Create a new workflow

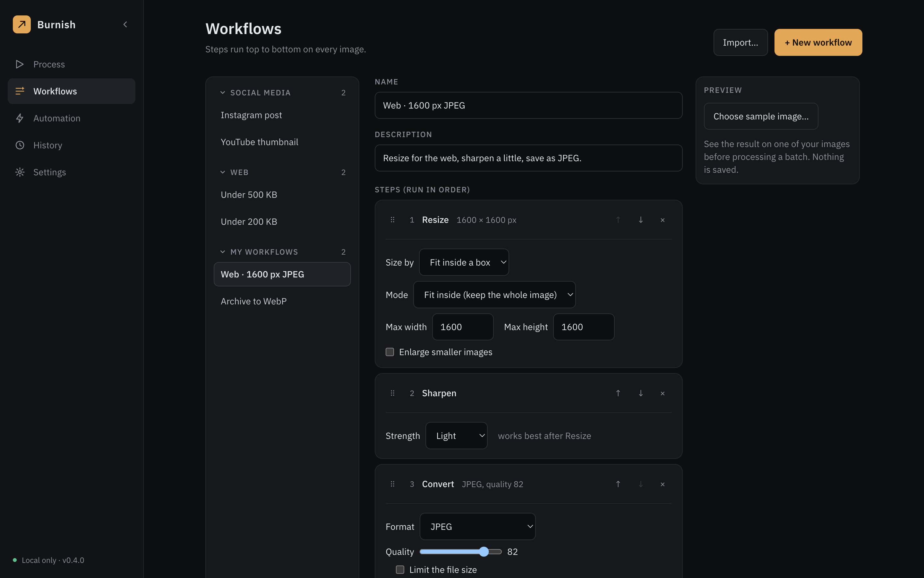click(x=818, y=42)
